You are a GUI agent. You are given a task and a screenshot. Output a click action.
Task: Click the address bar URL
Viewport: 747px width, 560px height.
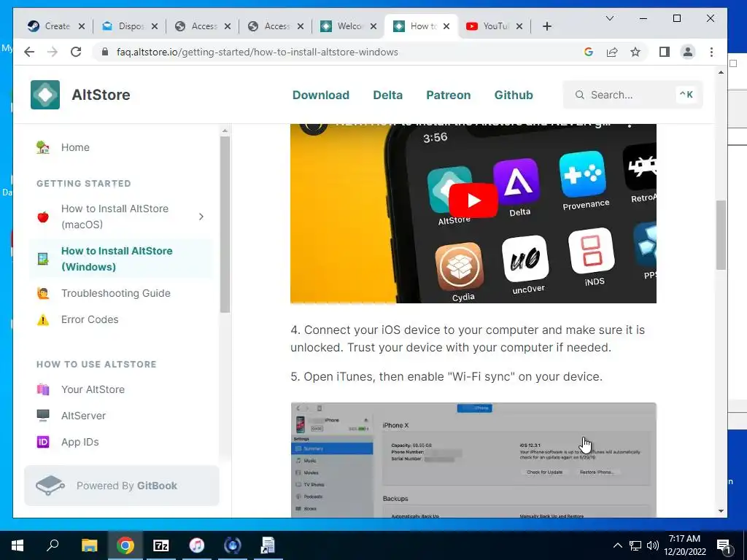click(258, 52)
